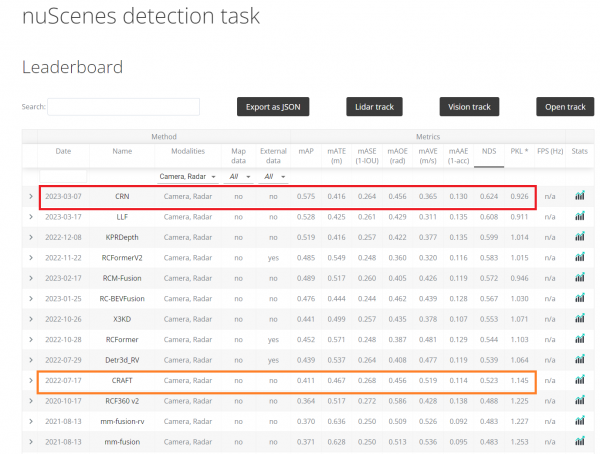Open the Map data filter dropdown

pyautogui.click(x=238, y=176)
